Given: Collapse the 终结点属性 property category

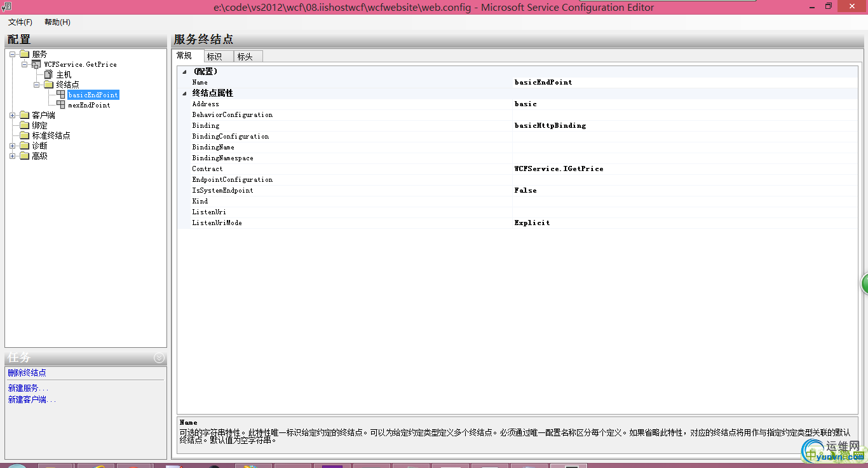Looking at the screenshot, I should (184, 93).
